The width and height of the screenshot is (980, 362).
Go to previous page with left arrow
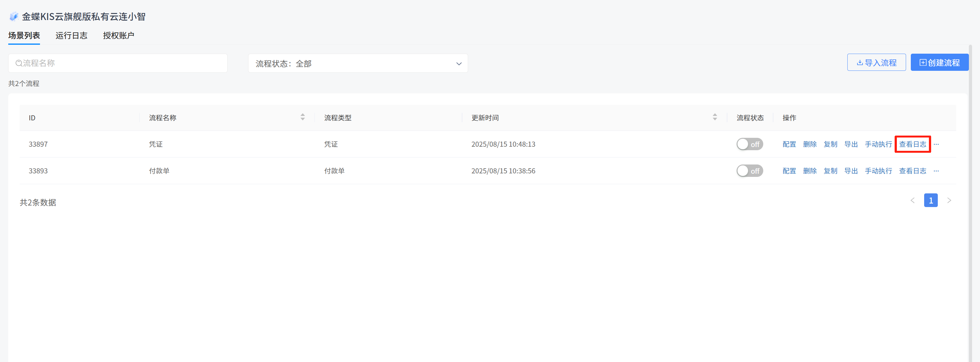point(912,201)
